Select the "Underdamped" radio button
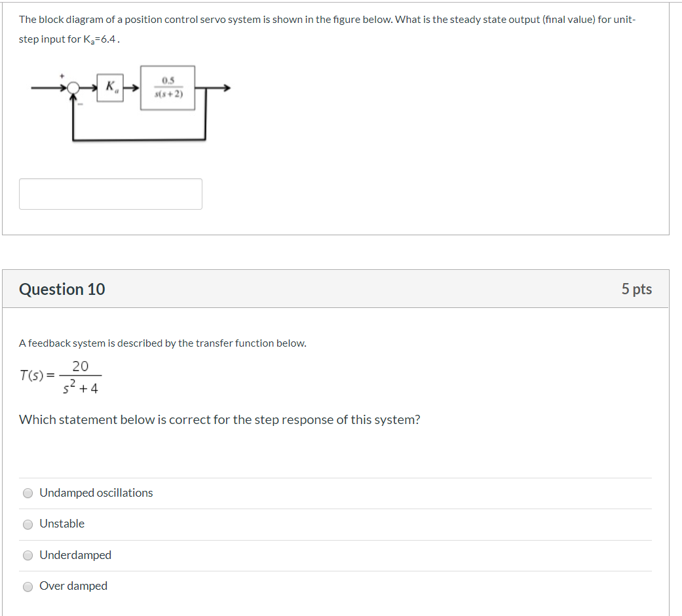The height and width of the screenshot is (616, 682). 28,555
